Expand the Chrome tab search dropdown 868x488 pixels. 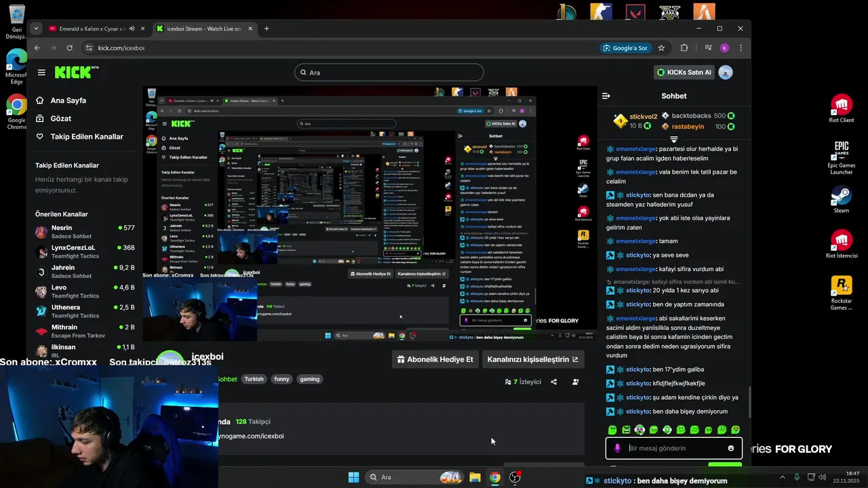[35, 28]
